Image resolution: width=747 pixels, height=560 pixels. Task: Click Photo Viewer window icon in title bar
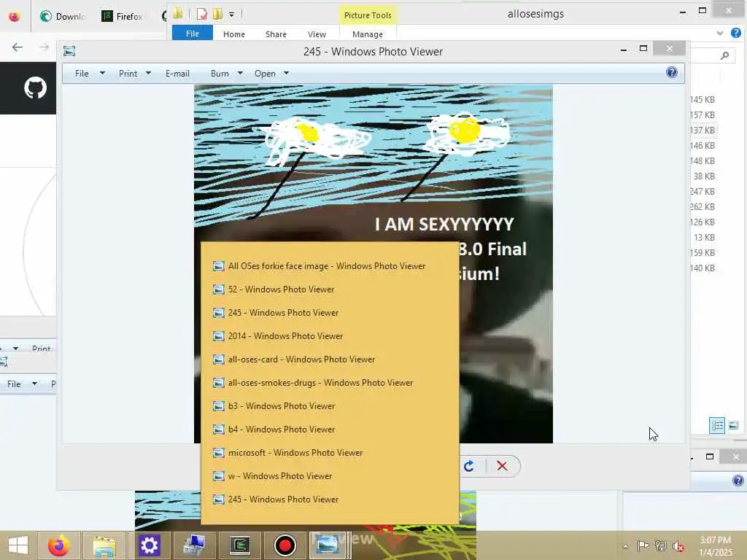click(x=69, y=51)
